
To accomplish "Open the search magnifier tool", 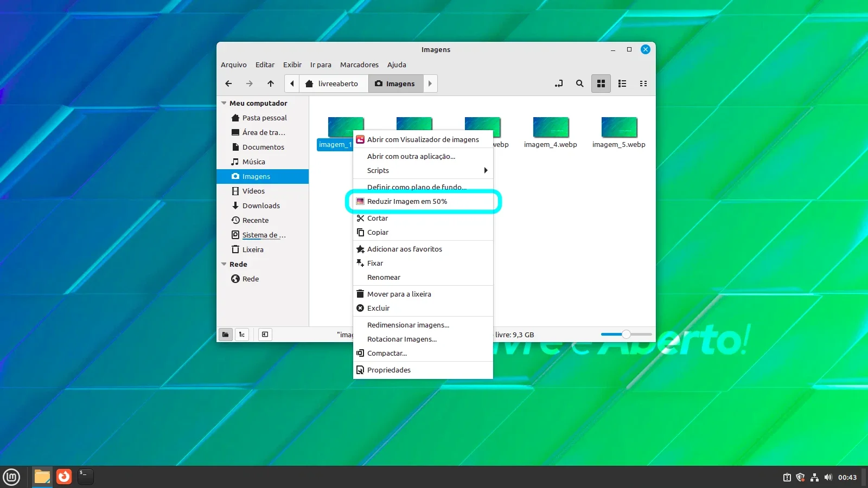I will 580,84.
